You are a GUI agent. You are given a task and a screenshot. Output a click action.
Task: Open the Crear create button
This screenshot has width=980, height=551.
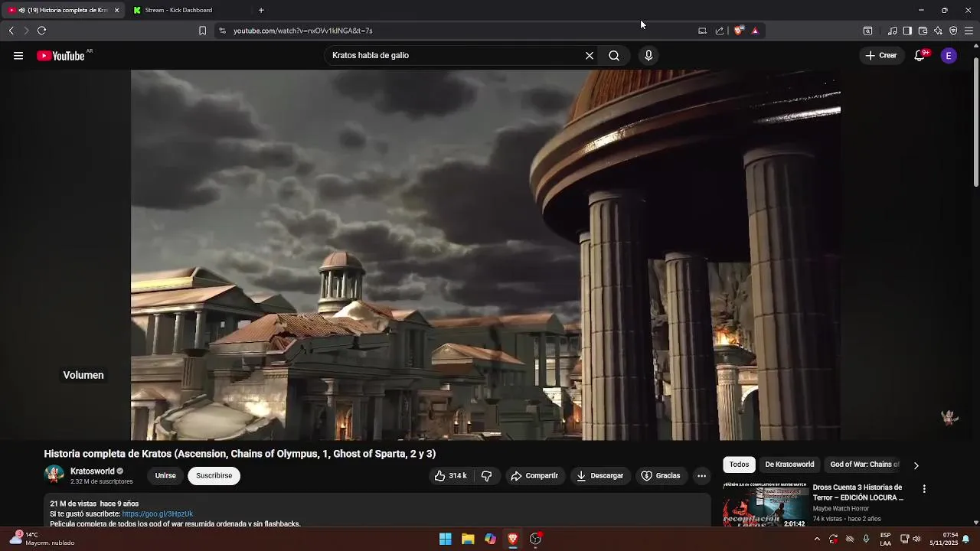[x=881, y=56]
